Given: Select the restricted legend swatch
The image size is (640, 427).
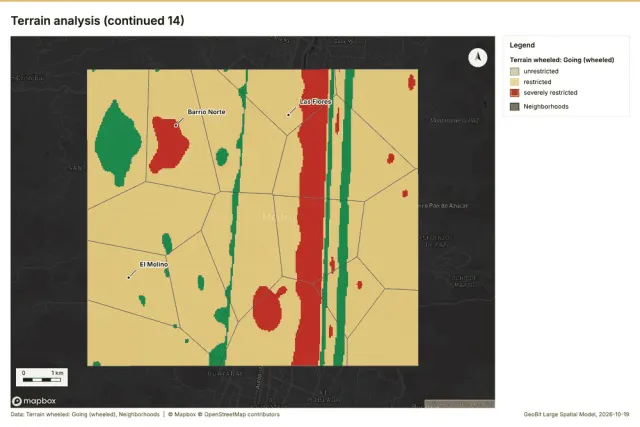Looking at the screenshot, I should (x=514, y=82).
